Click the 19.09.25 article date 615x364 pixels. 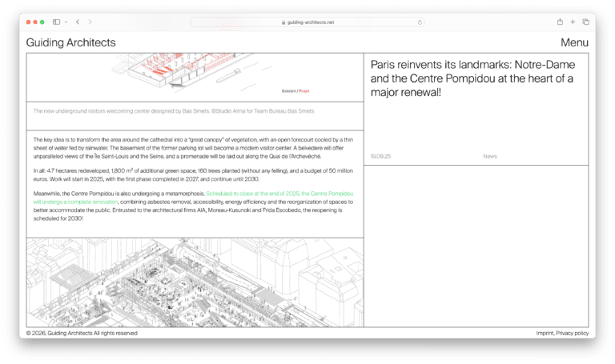click(x=380, y=156)
